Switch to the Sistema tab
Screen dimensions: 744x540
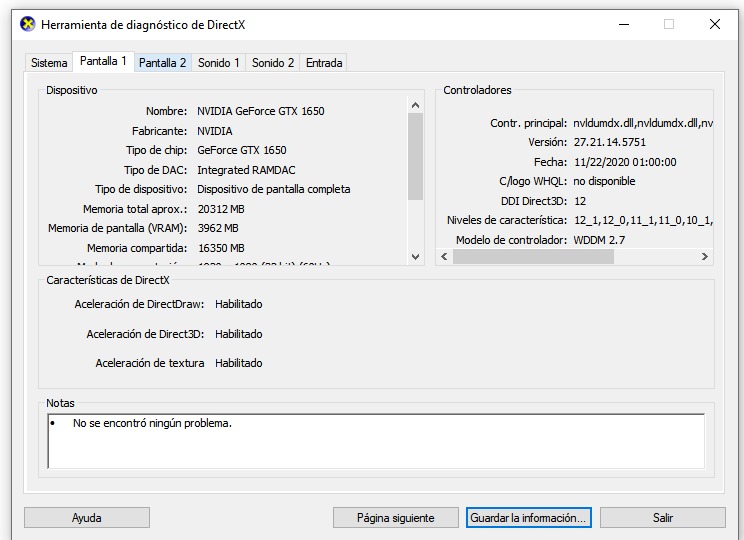(x=49, y=63)
